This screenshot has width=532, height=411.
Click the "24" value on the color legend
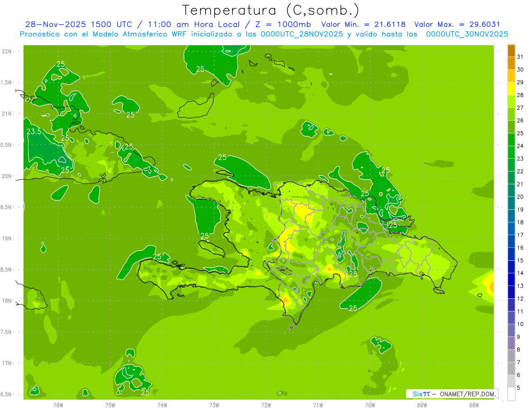520,146
